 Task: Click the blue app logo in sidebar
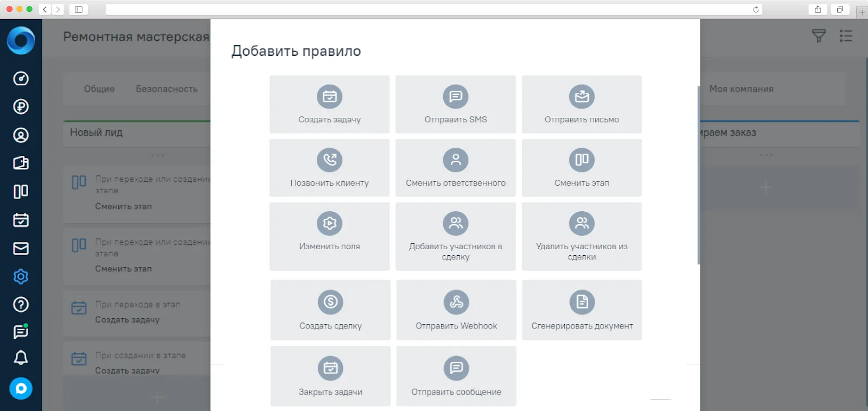21,40
